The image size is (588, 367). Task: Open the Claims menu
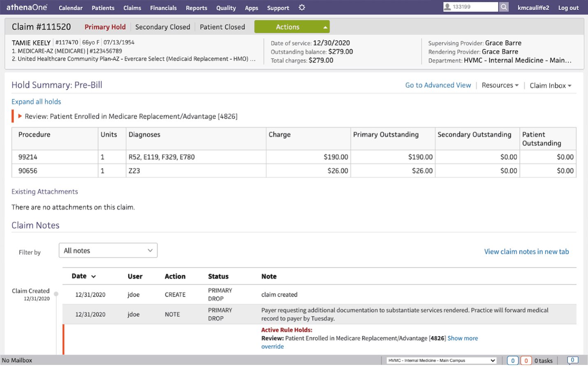[132, 7]
